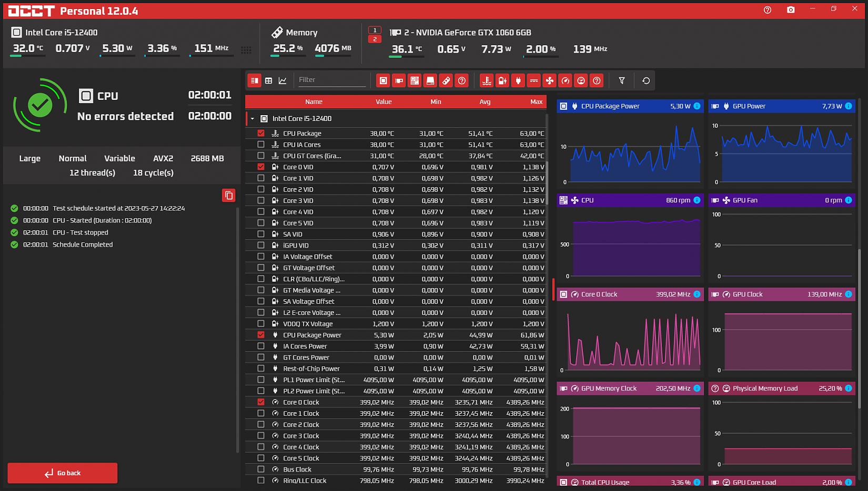The image size is (868, 491).
Task: Switch to table-only view tab
Action: (x=269, y=80)
